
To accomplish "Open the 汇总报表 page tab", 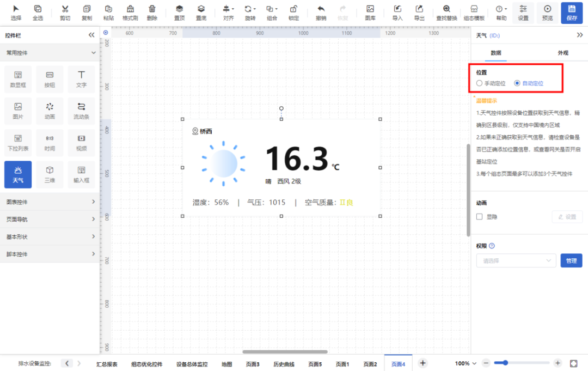I will tap(107, 364).
